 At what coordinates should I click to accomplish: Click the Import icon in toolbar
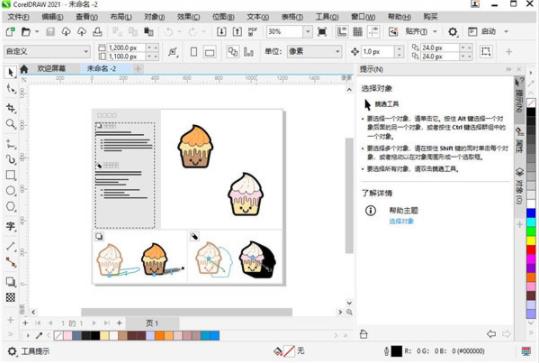point(221,32)
